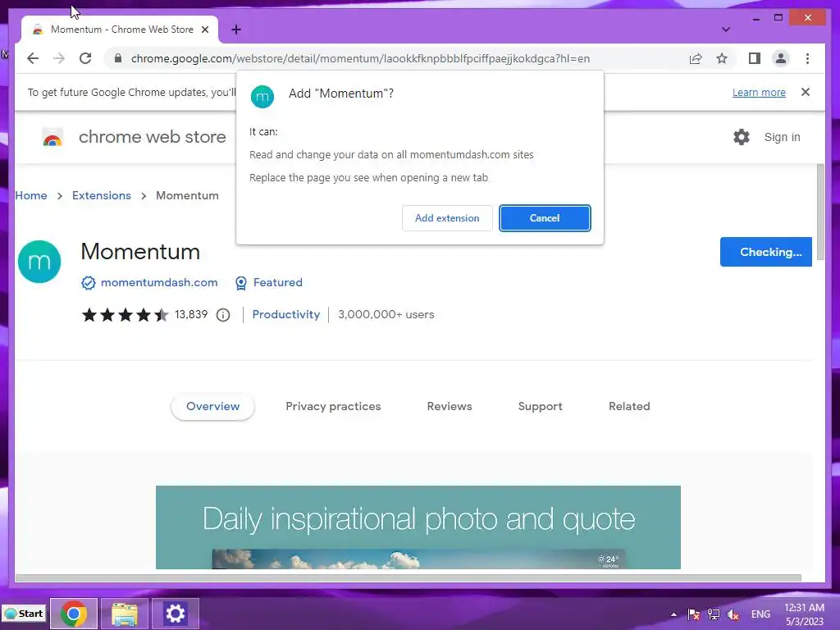Open Chrome's three-dot menu
The height and width of the screenshot is (630, 840).
click(807, 58)
